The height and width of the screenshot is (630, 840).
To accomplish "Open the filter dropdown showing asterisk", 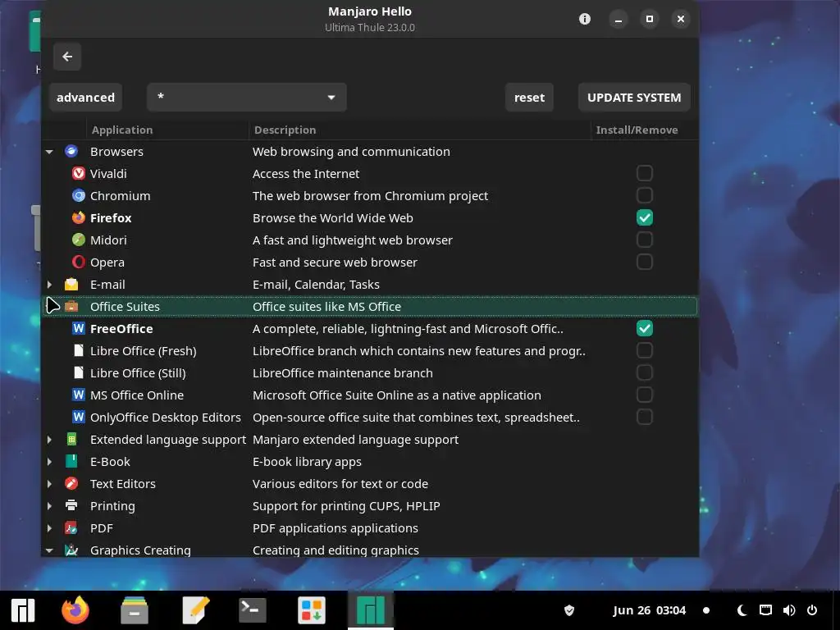I will (x=246, y=98).
